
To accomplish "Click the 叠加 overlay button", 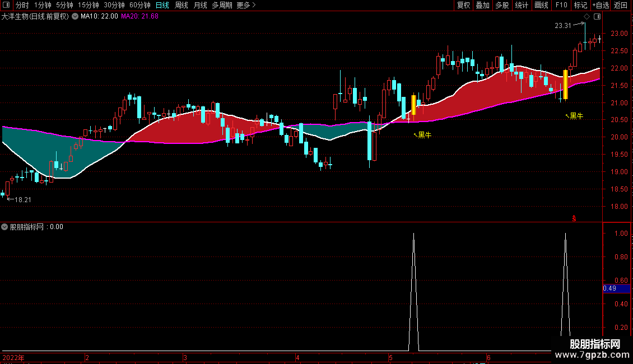I will (x=482, y=5).
